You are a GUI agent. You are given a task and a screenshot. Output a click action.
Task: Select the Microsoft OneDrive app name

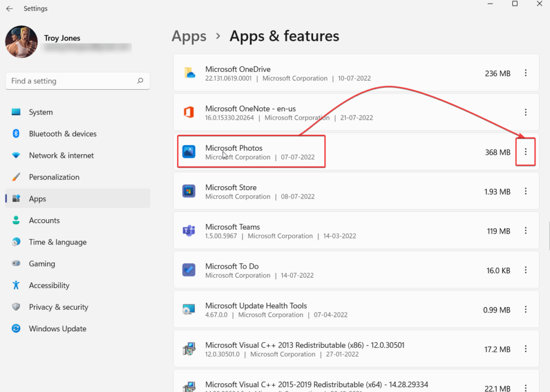pyautogui.click(x=238, y=69)
